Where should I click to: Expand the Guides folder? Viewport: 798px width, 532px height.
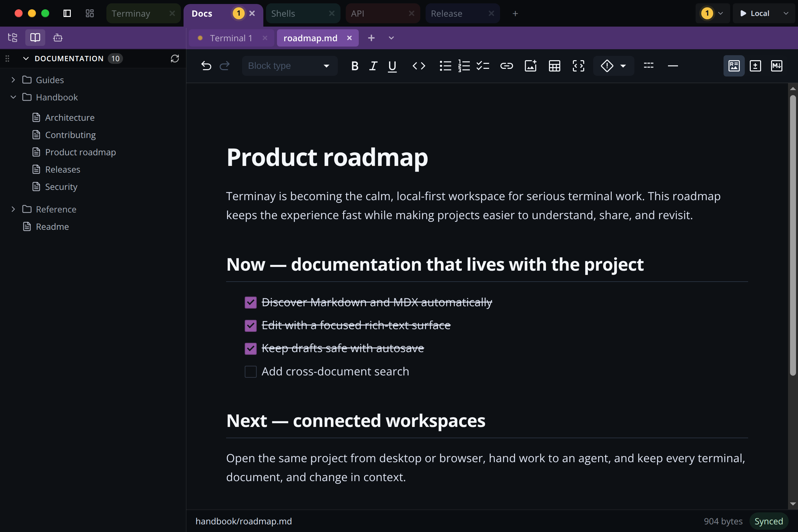pyautogui.click(x=13, y=80)
